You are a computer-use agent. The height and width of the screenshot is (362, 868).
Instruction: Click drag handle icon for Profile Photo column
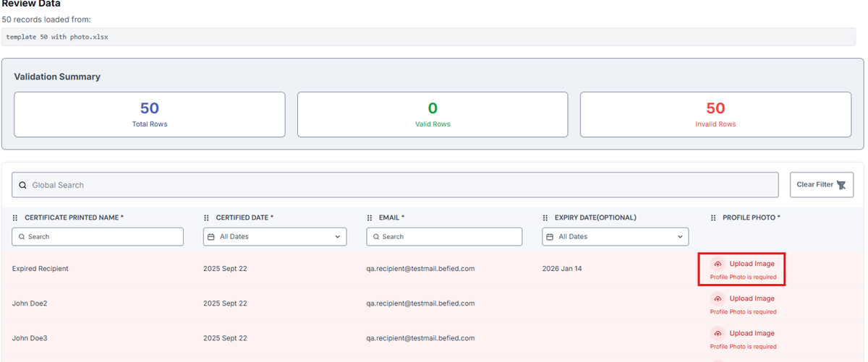click(715, 217)
